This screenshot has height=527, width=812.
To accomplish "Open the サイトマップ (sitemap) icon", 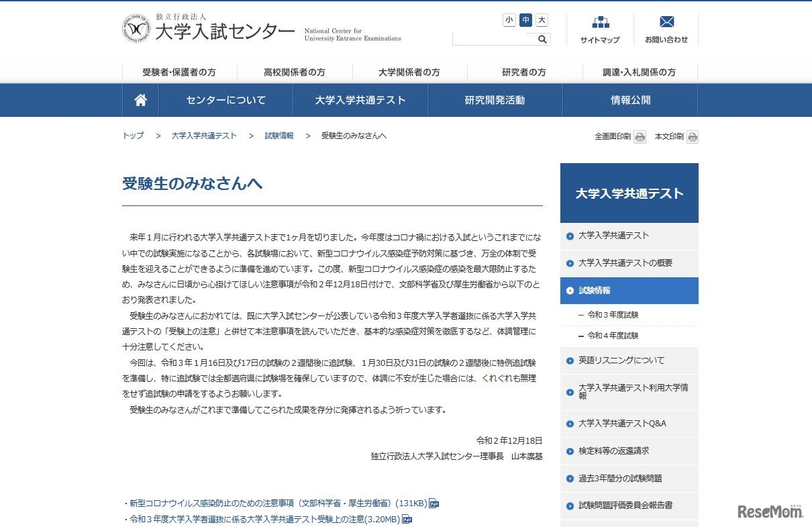I will click(599, 24).
